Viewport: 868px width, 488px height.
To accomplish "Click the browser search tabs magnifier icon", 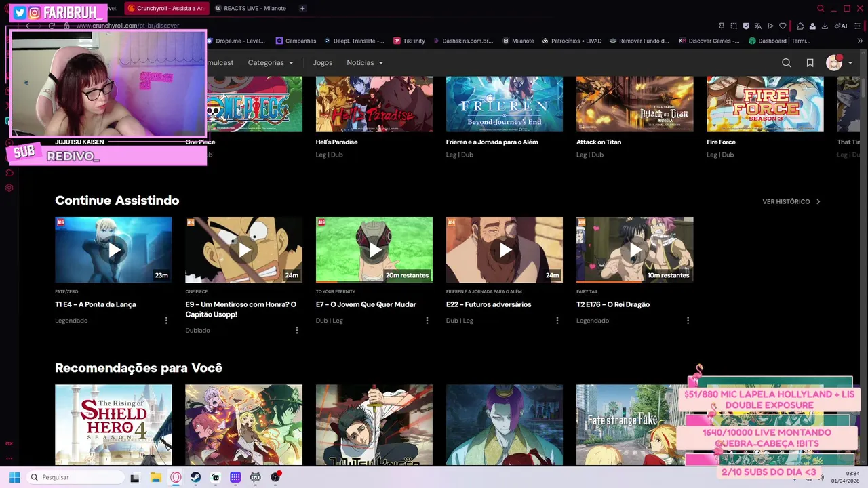I will pos(821,8).
